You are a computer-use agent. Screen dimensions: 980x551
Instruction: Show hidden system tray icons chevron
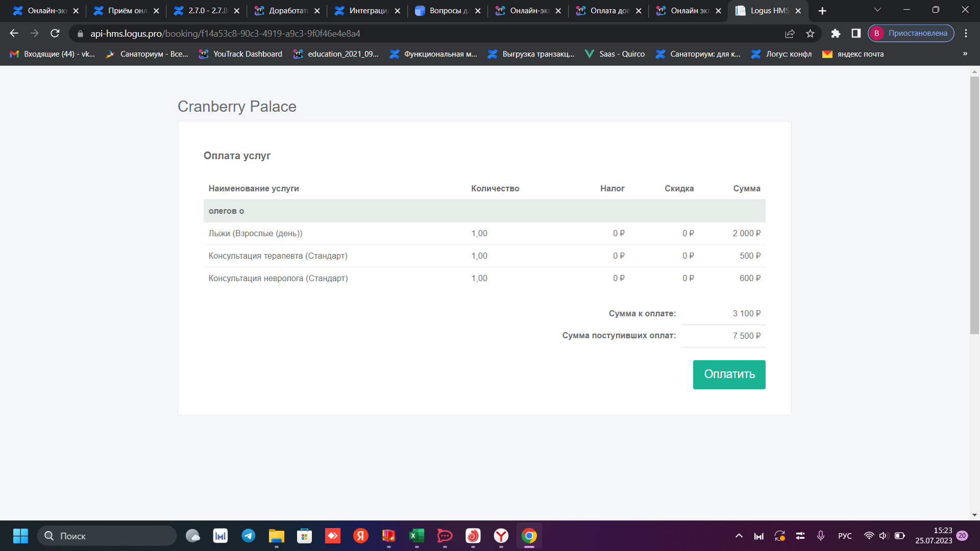pyautogui.click(x=739, y=536)
